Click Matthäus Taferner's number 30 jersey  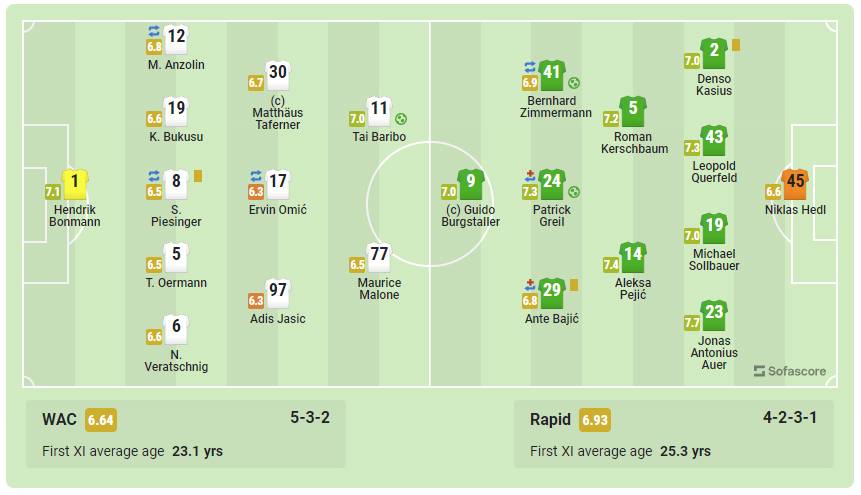point(278,75)
